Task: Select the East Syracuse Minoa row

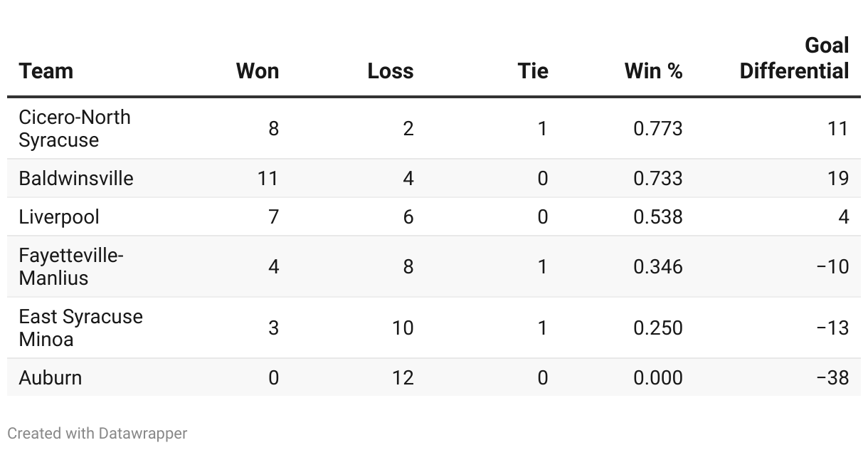Action: (x=80, y=328)
